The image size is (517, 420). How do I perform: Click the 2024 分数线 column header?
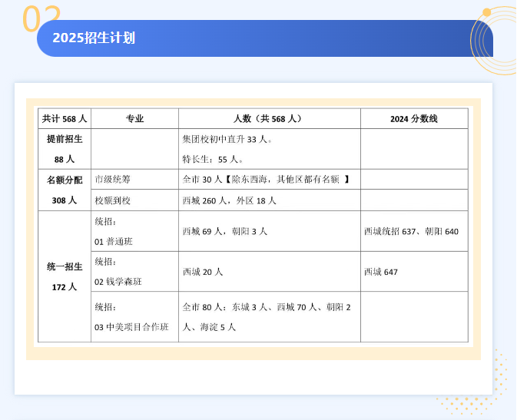coord(414,119)
